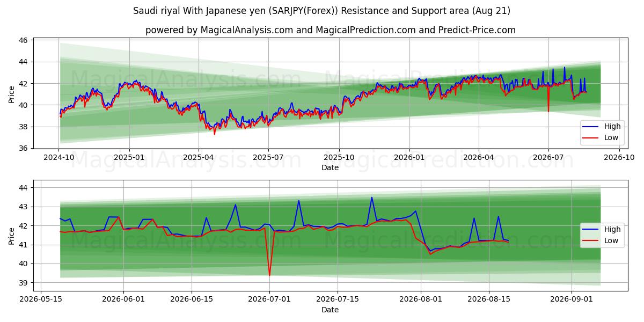Click the '2026-04' date tick label
This screenshot has height=322, width=644.
[478, 158]
